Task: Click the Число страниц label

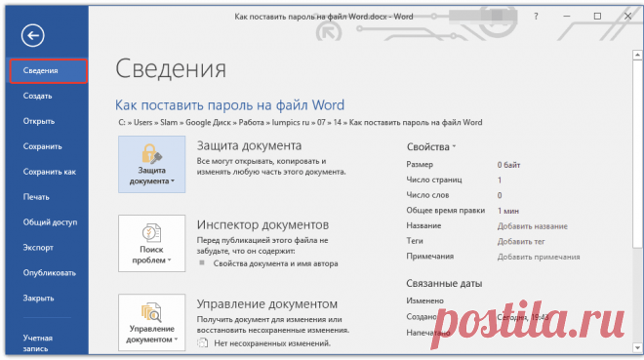Action: click(x=434, y=180)
